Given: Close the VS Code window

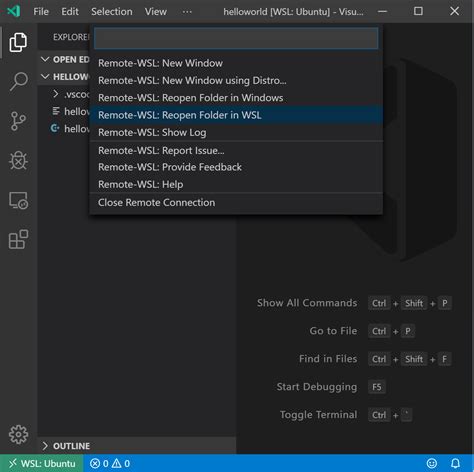Looking at the screenshot, I should pos(454,11).
